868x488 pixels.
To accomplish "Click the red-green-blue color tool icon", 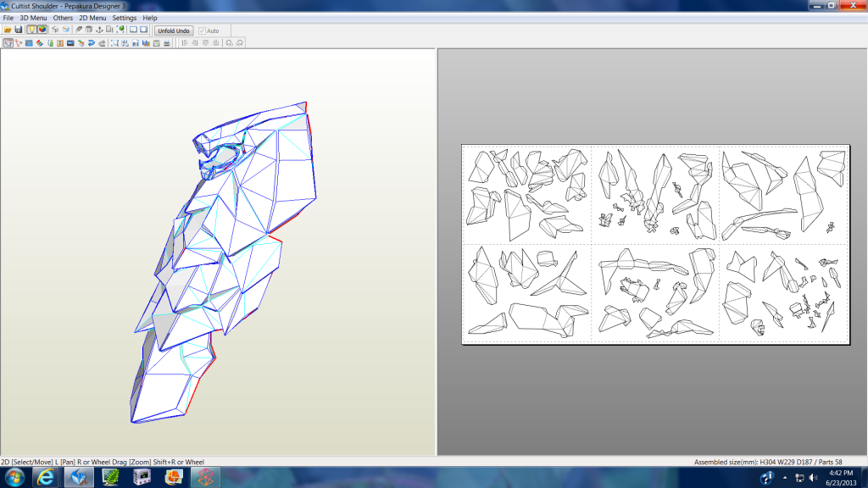I will 39,42.
